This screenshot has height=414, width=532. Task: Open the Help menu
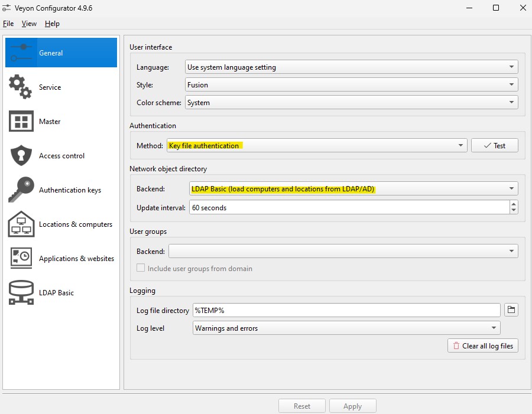tap(52, 24)
